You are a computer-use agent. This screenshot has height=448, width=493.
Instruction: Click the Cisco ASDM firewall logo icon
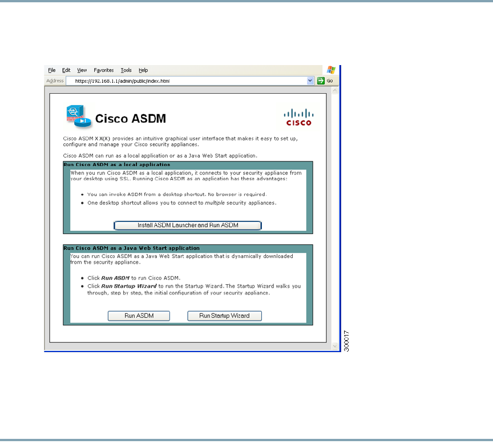click(x=79, y=116)
